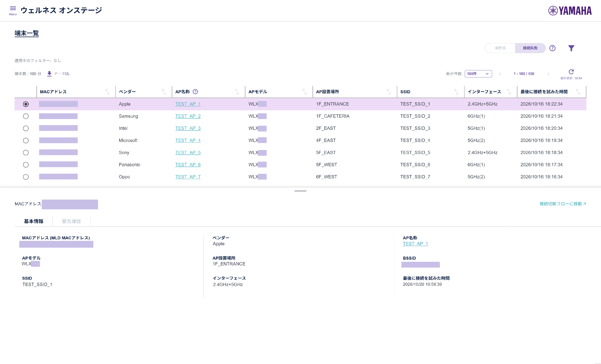Select the Samsung row radio button
The image size is (601, 364).
pos(26,116)
